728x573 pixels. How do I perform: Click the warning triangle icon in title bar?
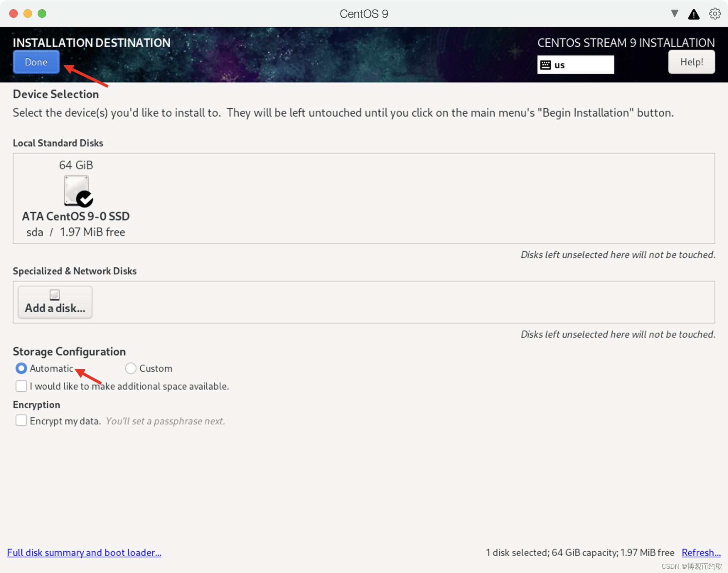[694, 14]
